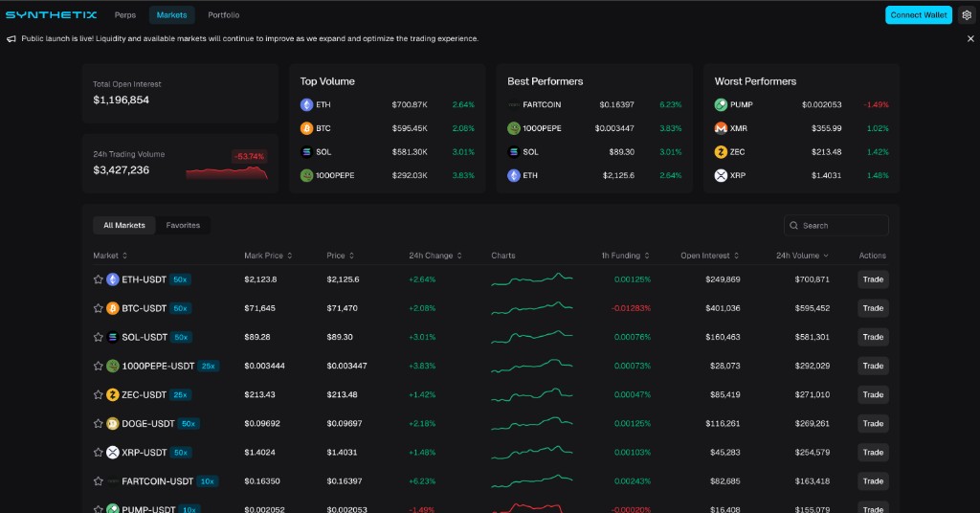Click the Connect Wallet button
Screen dimensions: 980x513
pos(919,15)
